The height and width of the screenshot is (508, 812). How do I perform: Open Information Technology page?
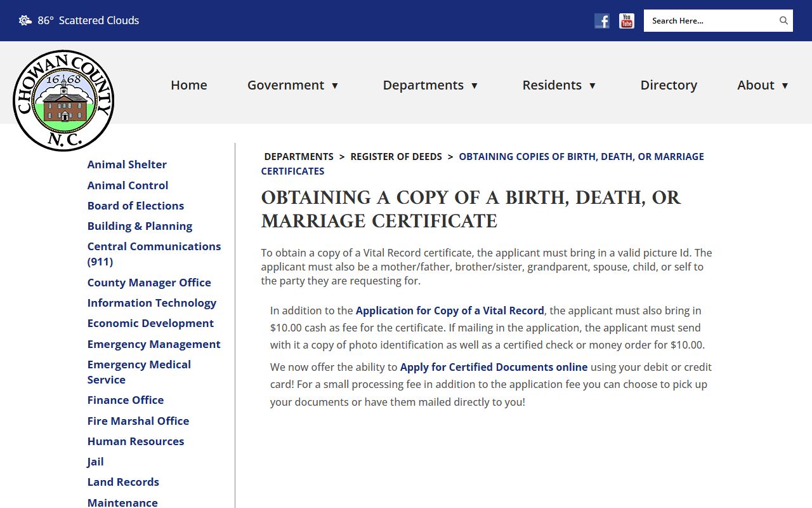pyautogui.click(x=152, y=303)
